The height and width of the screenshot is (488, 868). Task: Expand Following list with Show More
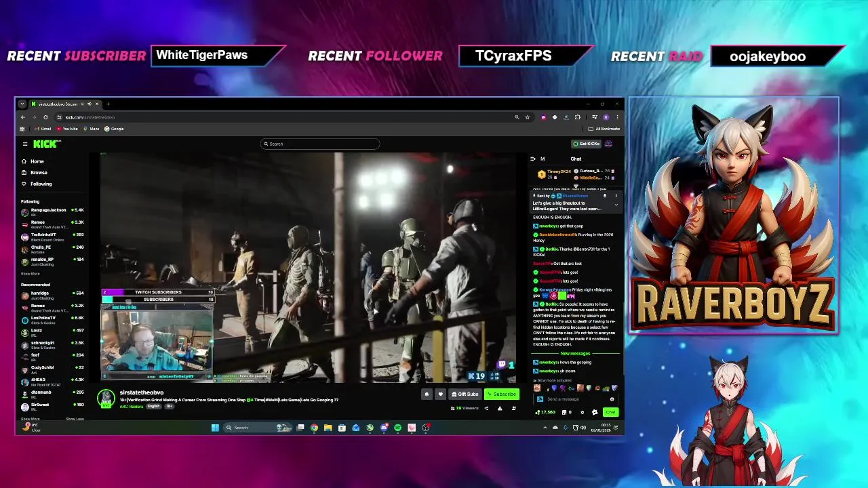click(x=30, y=274)
